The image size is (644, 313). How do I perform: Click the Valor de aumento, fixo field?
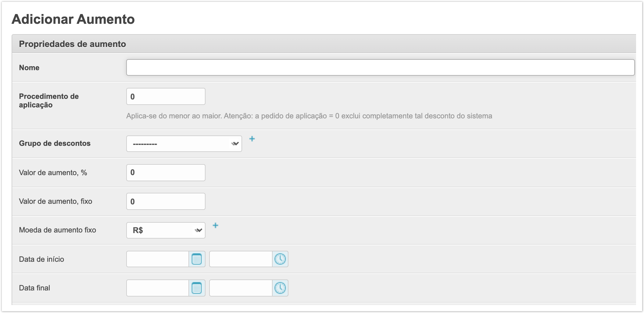point(166,201)
